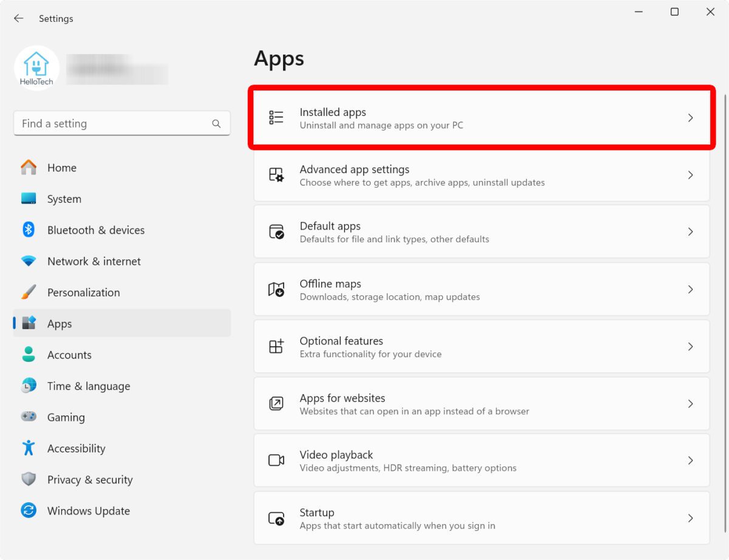Screen dimensions: 729x560
Task: Go to Network & internet settings
Action: tap(94, 261)
